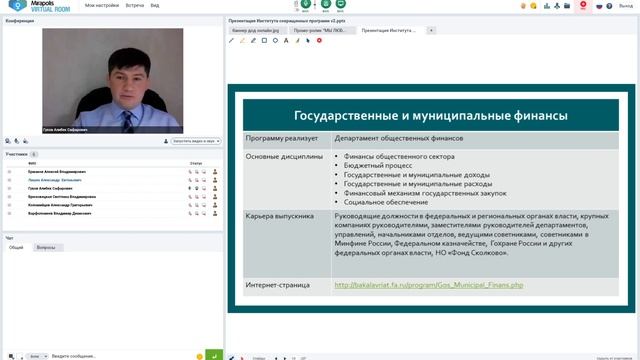
Task: Add a new document tab with plus
Action: [x=431, y=31]
